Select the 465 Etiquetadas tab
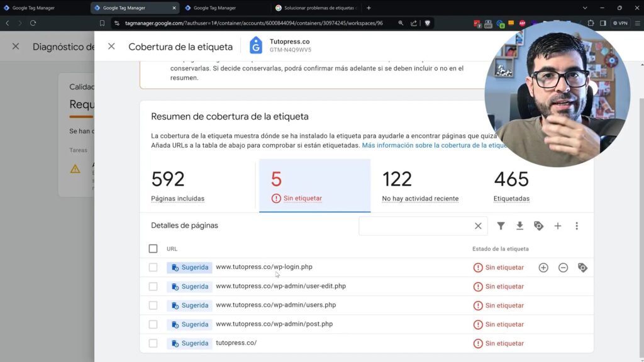The image size is (644, 362). click(538, 185)
